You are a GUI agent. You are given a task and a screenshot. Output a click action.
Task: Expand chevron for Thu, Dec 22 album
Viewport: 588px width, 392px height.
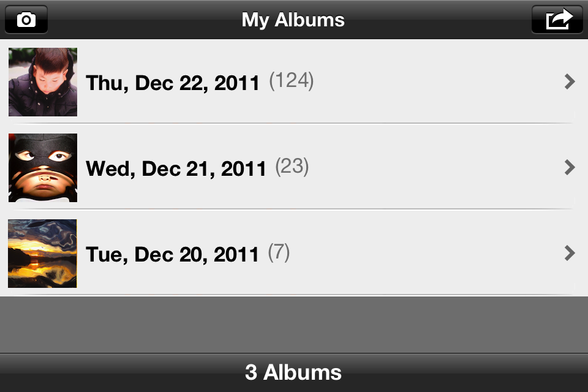(x=570, y=81)
